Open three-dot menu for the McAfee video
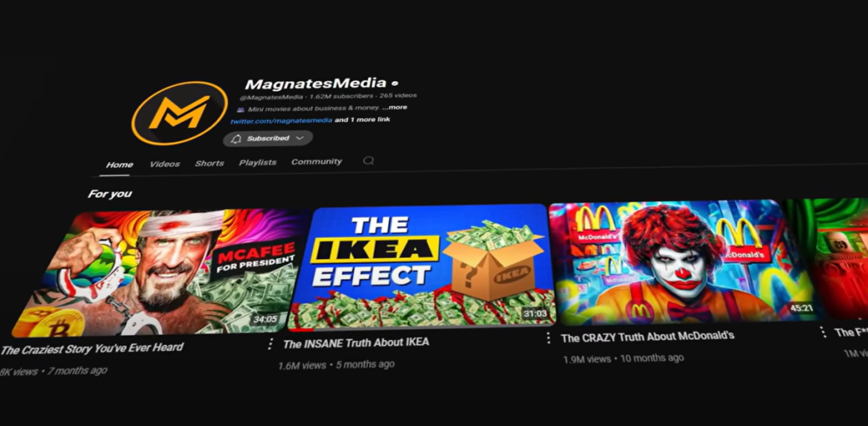This screenshot has width=868, height=426. point(270,344)
